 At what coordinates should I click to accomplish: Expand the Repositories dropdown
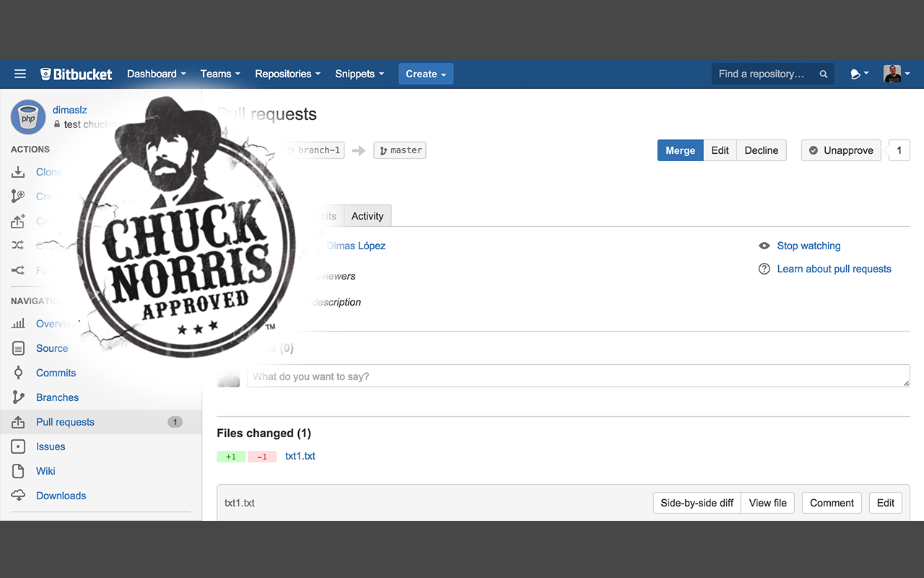click(x=287, y=74)
